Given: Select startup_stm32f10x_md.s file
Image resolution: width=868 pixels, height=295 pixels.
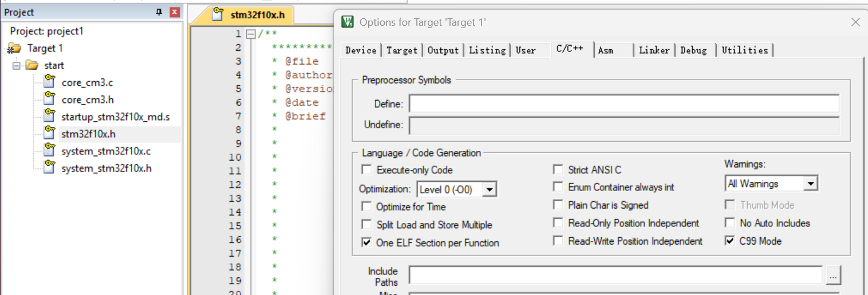Looking at the screenshot, I should point(116,117).
